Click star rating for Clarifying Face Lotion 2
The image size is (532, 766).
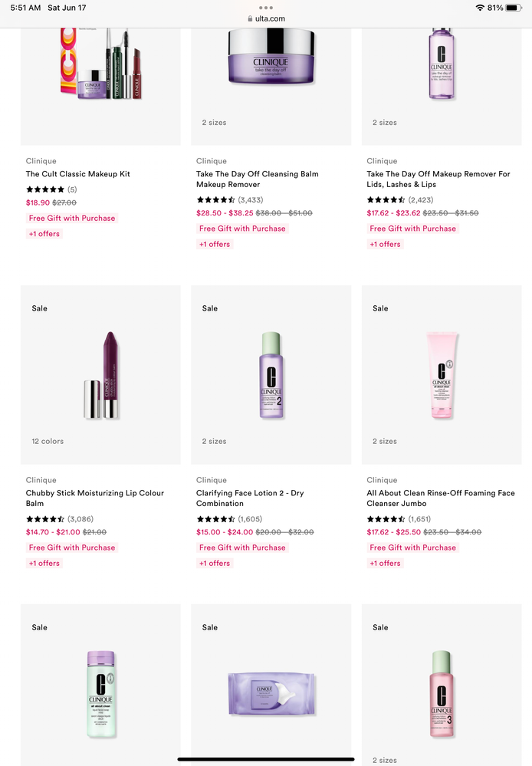point(215,519)
